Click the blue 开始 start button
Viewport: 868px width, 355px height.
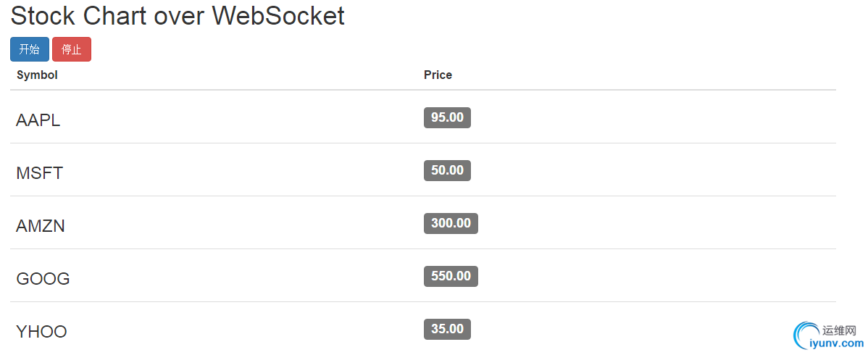click(x=29, y=49)
